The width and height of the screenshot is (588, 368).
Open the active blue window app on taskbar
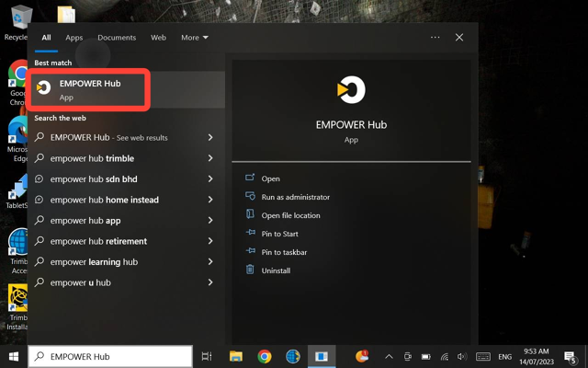click(322, 356)
